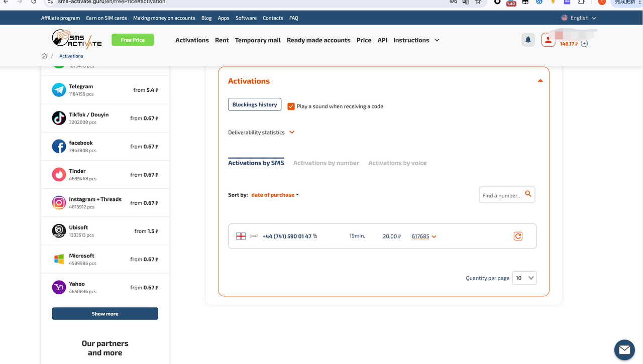Click the Show more services button
The height and width of the screenshot is (364, 643).
[105, 313]
